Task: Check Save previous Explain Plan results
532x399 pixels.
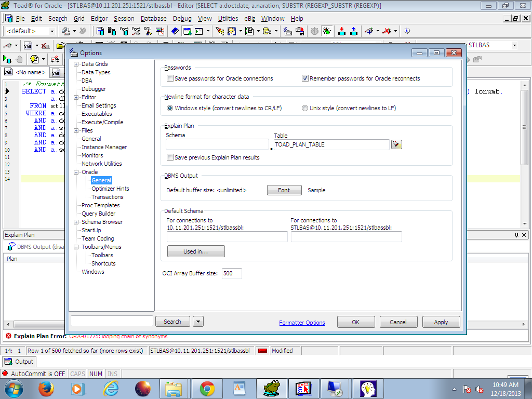Action: 170,157
